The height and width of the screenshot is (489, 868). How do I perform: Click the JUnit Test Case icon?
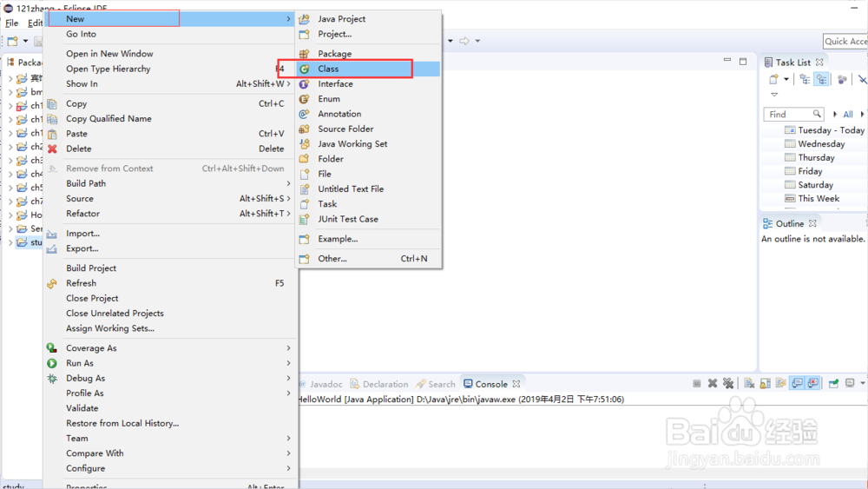click(x=304, y=219)
